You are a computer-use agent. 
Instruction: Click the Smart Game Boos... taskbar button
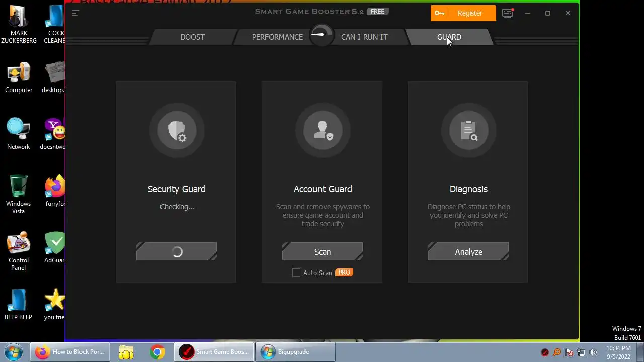click(214, 352)
